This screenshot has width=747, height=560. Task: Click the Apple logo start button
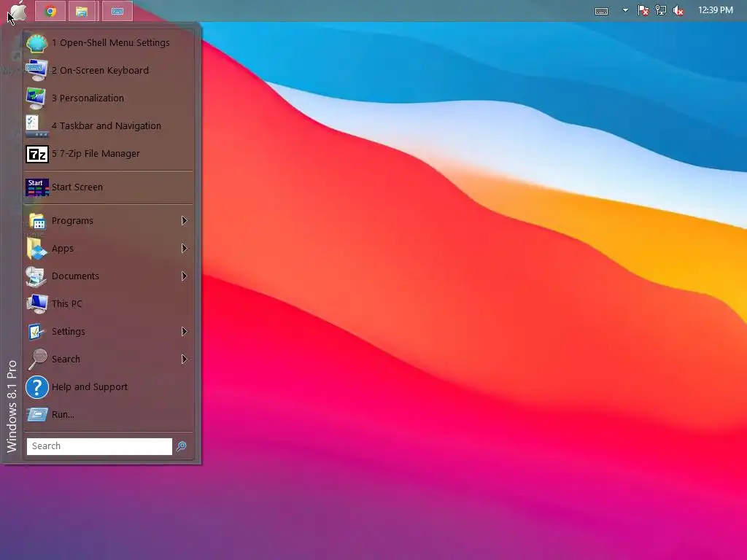(18, 10)
